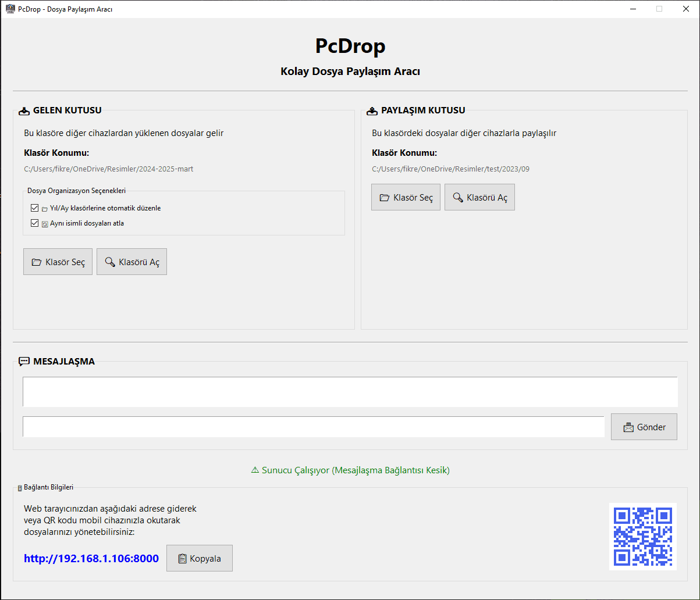700x600 pixels.
Task: Click the upload icon beside PAYLAŞIM KUTUSU
Action: point(372,110)
